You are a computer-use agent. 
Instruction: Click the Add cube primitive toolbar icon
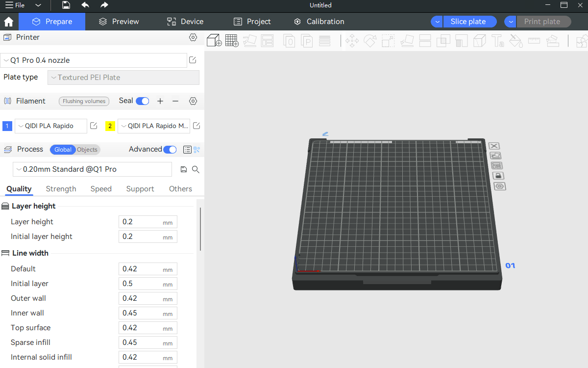214,41
